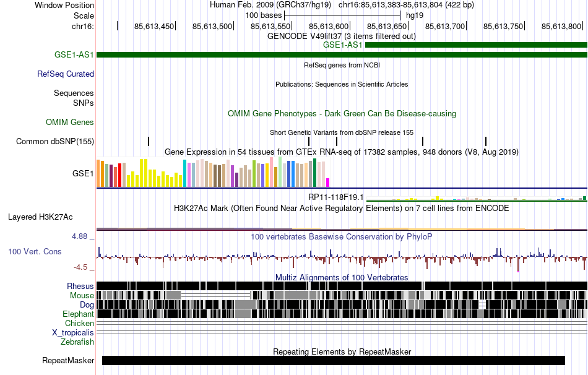Click Repeating Elements by RepeatMasker title

pos(342,351)
